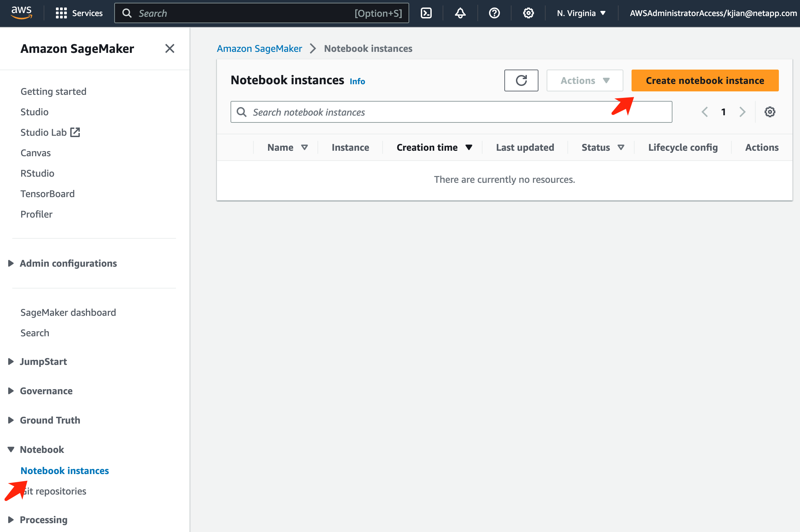Viewport: 800px width, 532px height.
Task: Click the help question mark icon
Action: 494,13
